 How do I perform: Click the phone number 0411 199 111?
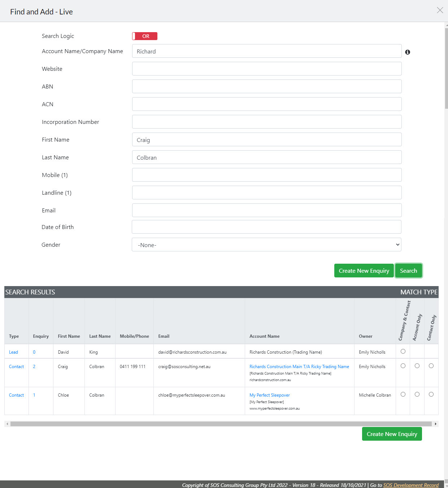pos(132,367)
